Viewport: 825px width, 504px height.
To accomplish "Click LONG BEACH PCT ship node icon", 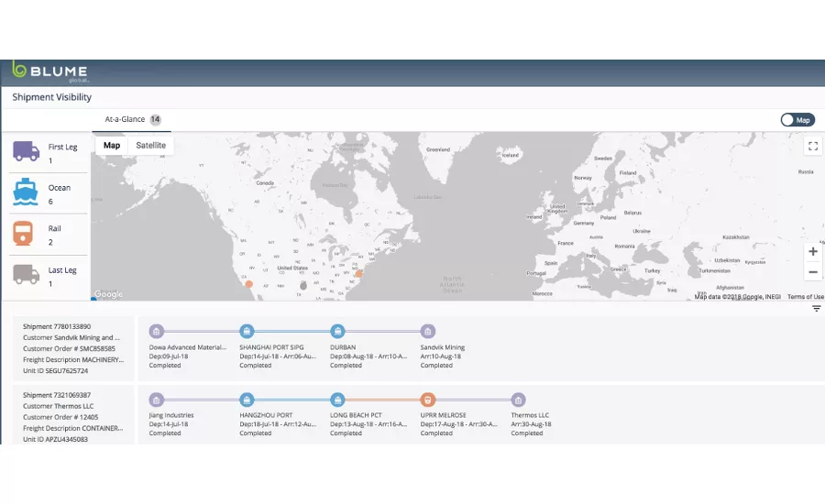I will coord(337,400).
